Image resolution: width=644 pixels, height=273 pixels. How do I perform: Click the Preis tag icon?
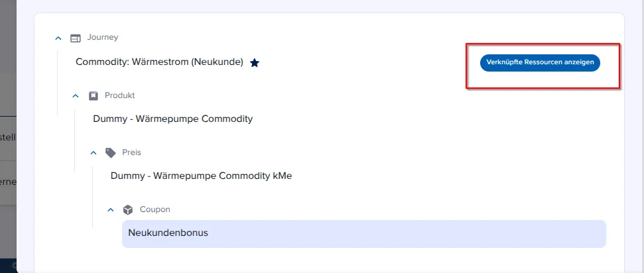tap(111, 152)
